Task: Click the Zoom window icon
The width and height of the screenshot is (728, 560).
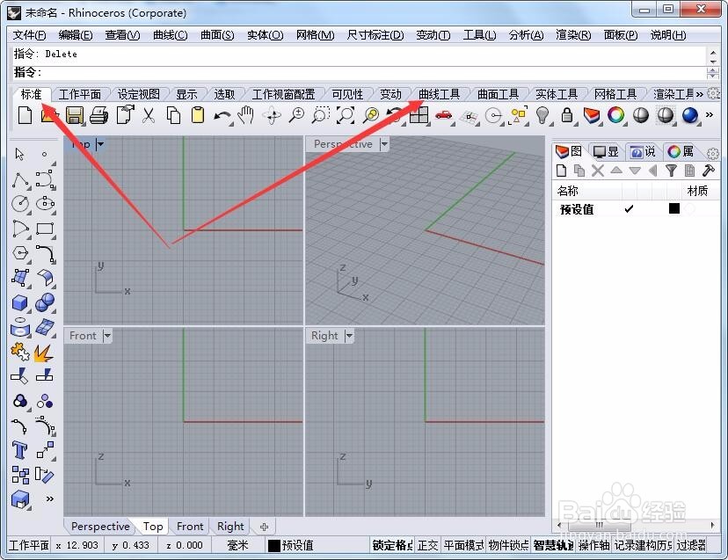Action: 321,115
